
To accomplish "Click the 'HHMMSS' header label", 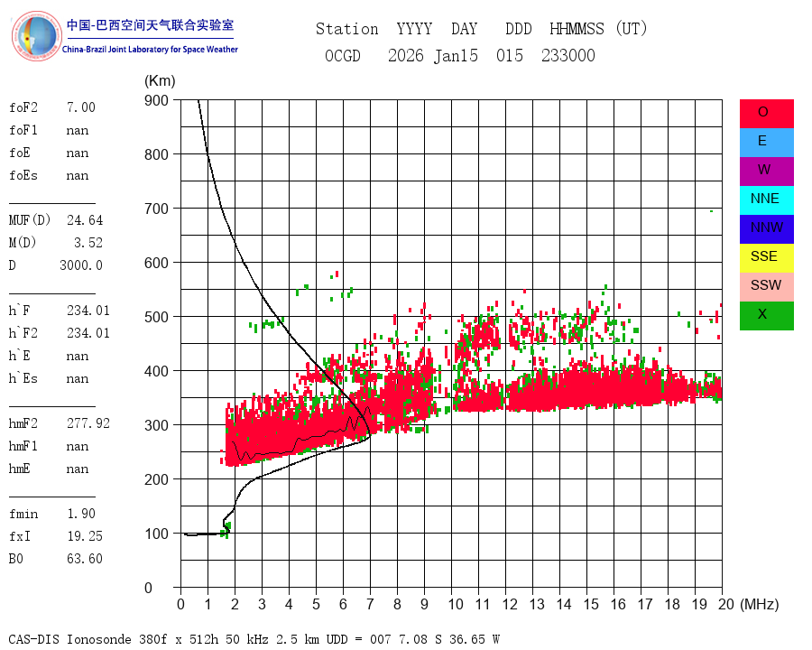I will point(577,29).
